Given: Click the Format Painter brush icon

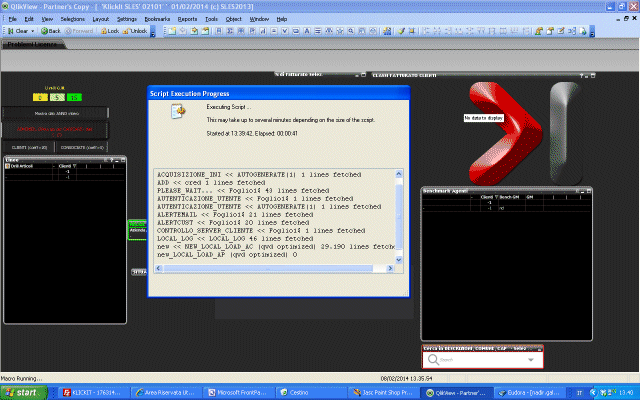Looking at the screenshot, I should pyautogui.click(x=401, y=31).
